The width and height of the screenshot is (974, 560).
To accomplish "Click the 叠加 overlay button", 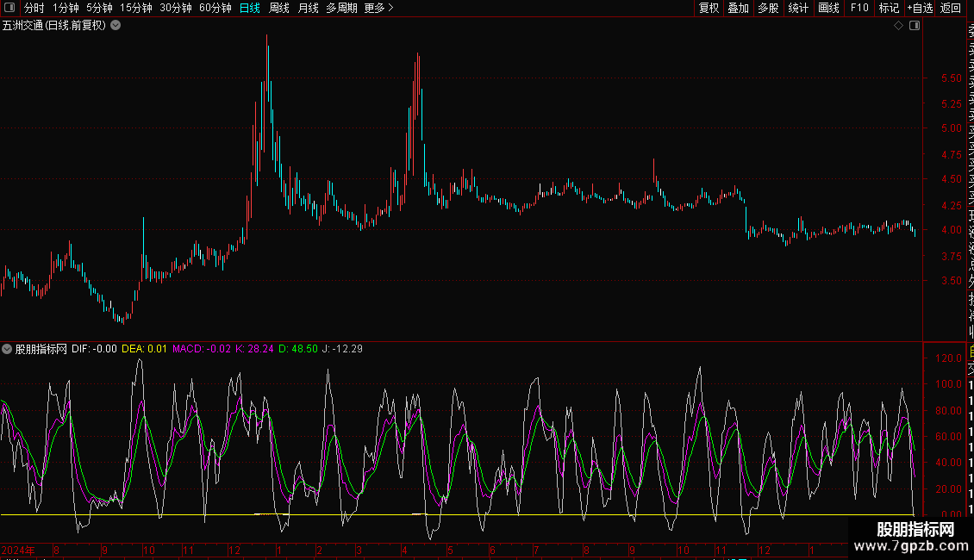I will 739,8.
